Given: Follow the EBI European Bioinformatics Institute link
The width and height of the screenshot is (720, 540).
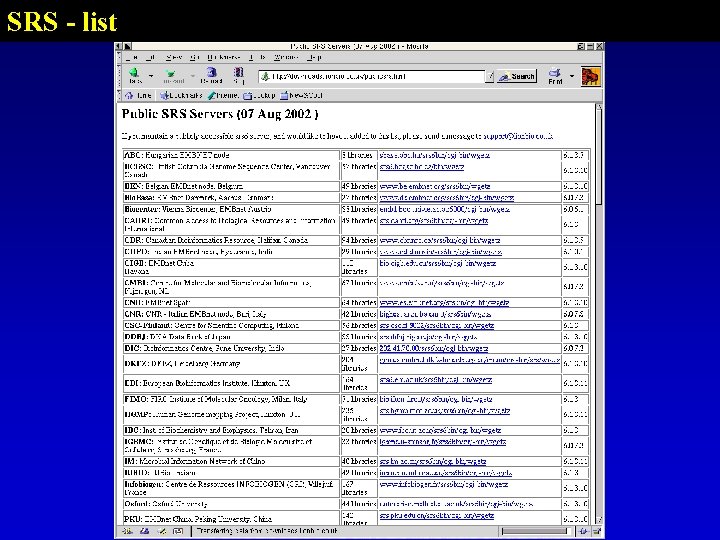Looking at the screenshot, I should 436,380.
